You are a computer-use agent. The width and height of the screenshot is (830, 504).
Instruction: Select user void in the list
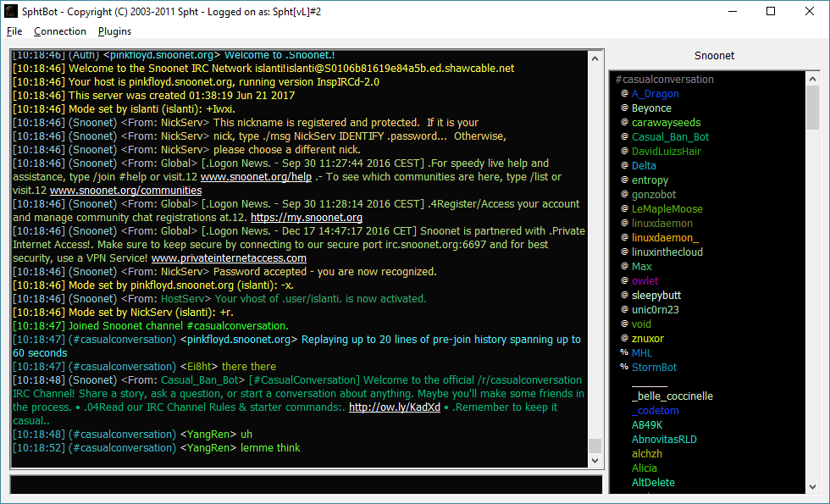641,324
